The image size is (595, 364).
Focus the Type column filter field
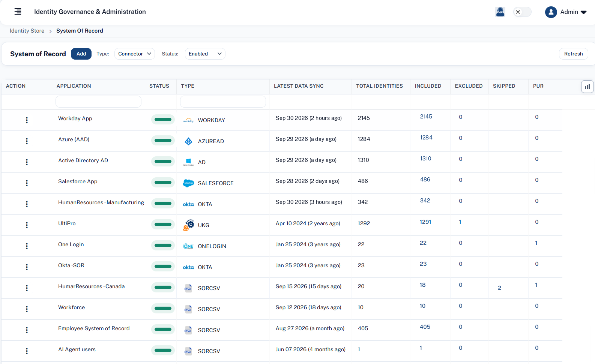coord(223,102)
